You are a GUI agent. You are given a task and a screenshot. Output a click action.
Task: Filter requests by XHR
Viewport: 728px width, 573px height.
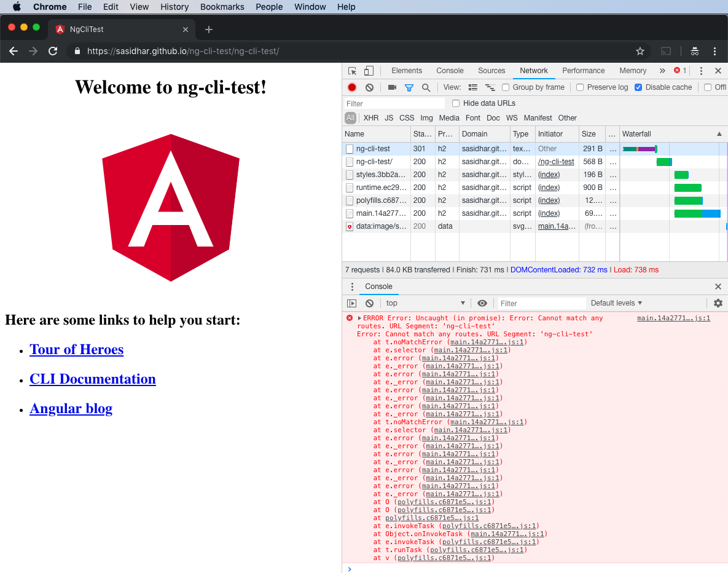371,118
